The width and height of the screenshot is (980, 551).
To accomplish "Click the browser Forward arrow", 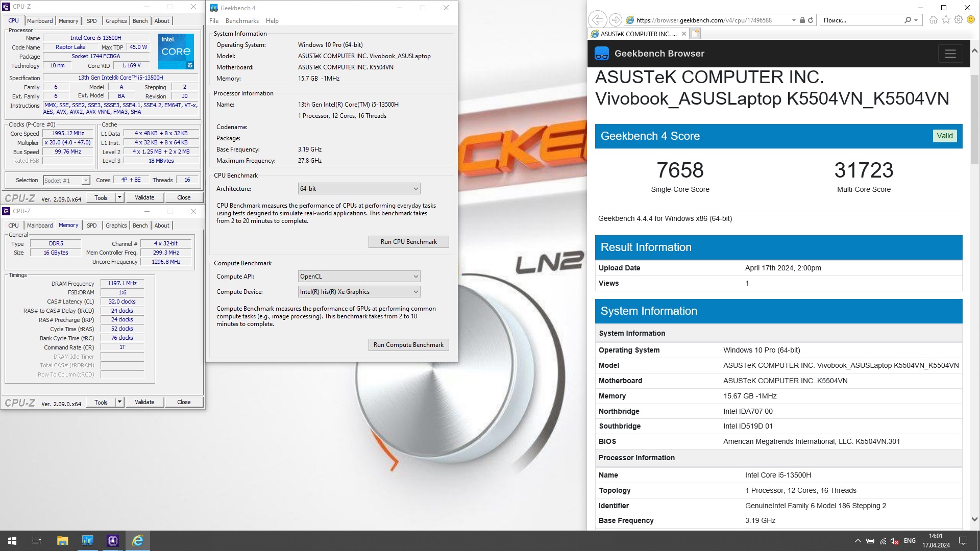I will [x=616, y=20].
